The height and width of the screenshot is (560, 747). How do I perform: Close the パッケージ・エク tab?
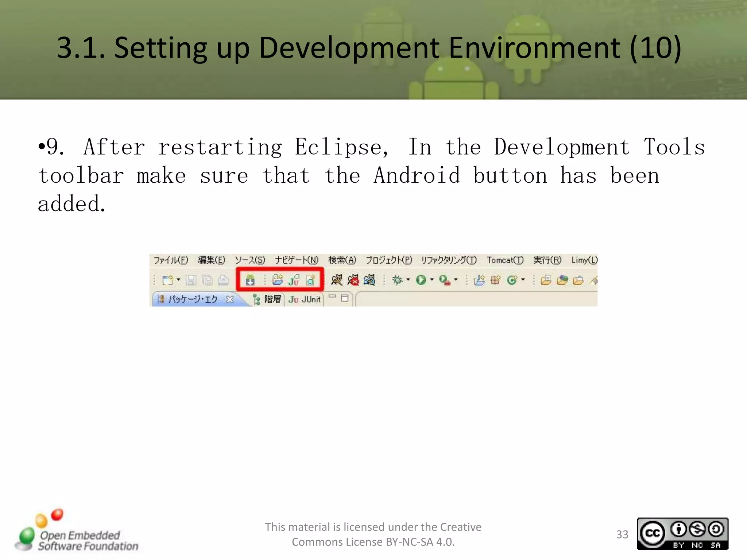click(230, 300)
